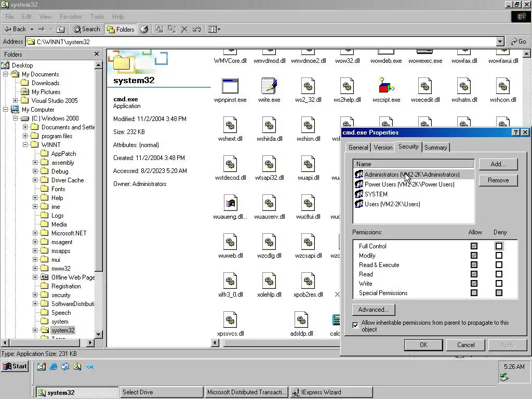This screenshot has height=399, width=532.
Task: Open the Favorites menu
Action: pyautogui.click(x=71, y=16)
